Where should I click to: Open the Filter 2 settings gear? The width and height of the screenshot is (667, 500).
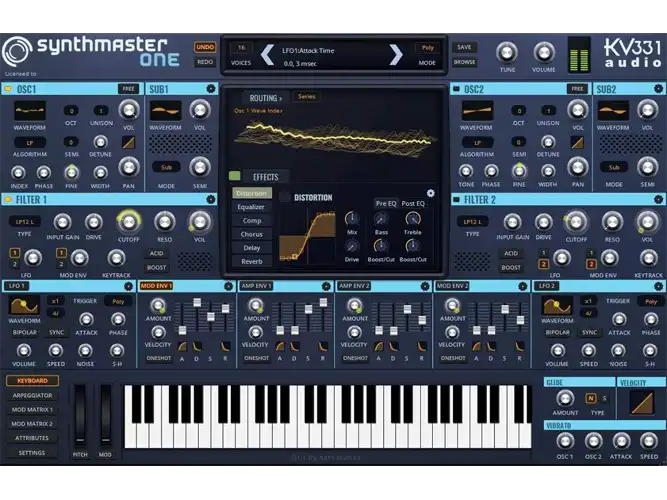(658, 199)
